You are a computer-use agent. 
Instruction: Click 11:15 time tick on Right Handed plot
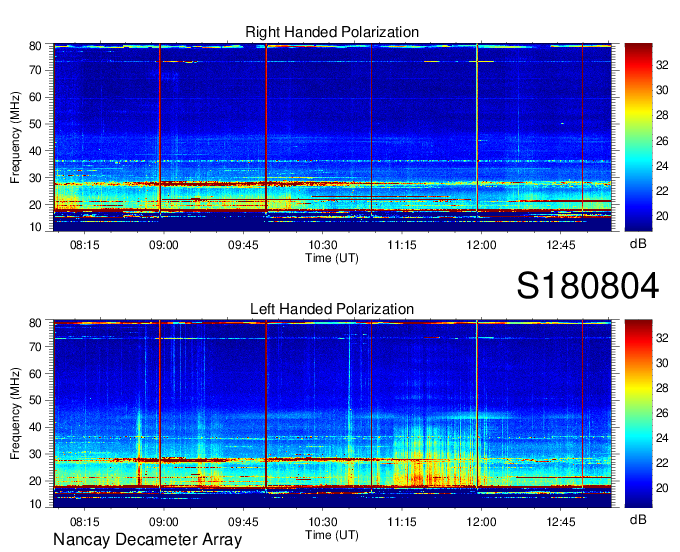point(402,245)
